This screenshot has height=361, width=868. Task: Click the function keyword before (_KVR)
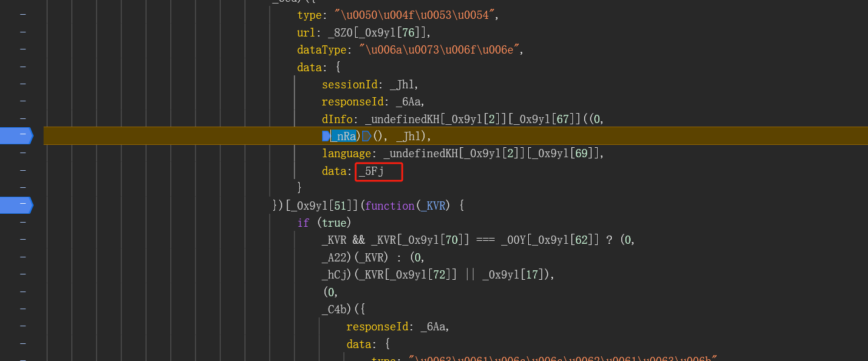click(389, 206)
